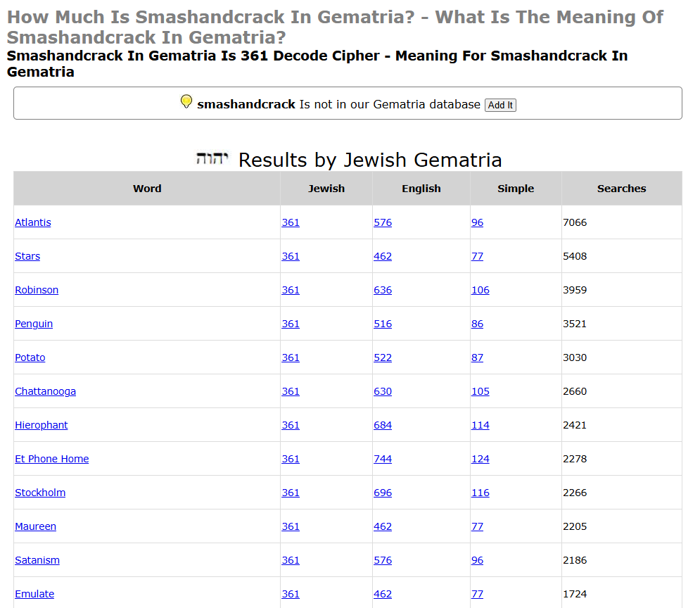Click Simple value 96 in Satanism row
This screenshot has height=608, width=700.
coord(477,560)
